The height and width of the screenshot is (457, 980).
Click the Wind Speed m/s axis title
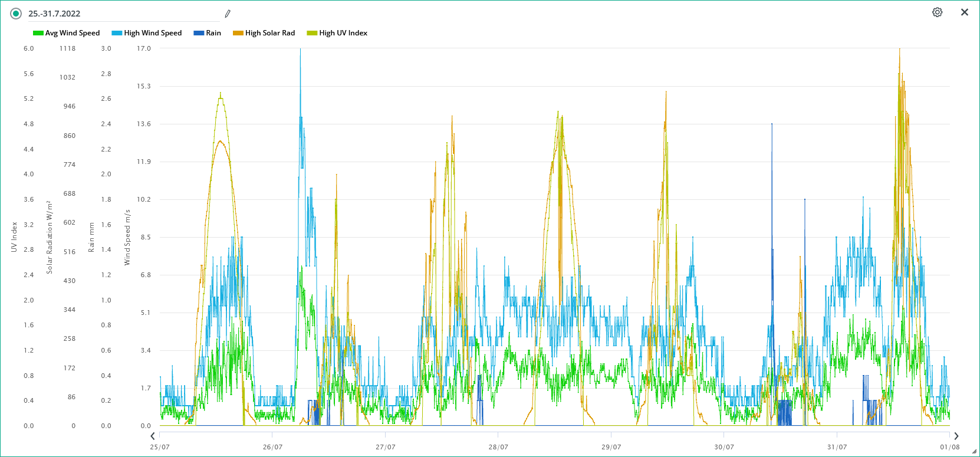pyautogui.click(x=127, y=237)
